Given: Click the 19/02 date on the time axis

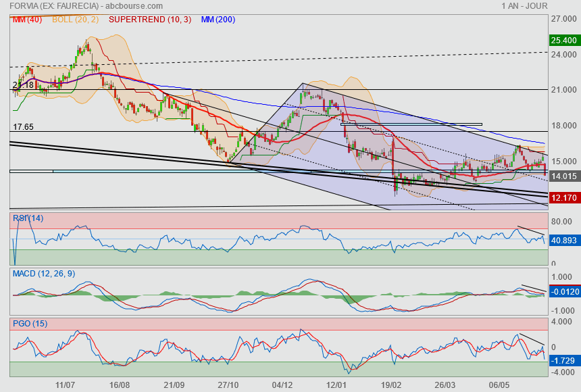Looking at the screenshot, I should (391, 385).
